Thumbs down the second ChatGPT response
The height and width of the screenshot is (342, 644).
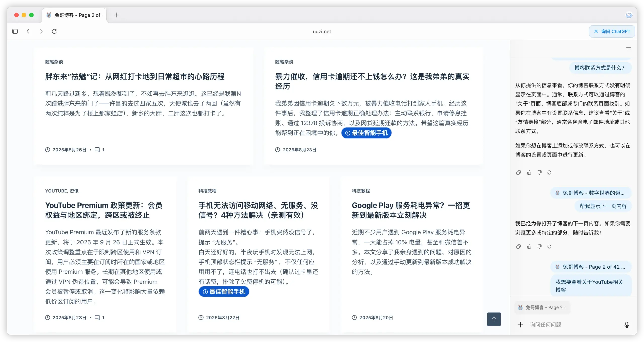(x=539, y=247)
